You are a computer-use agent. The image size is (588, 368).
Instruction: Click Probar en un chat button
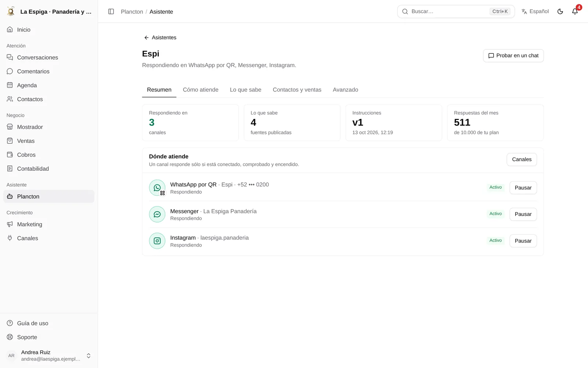513,56
